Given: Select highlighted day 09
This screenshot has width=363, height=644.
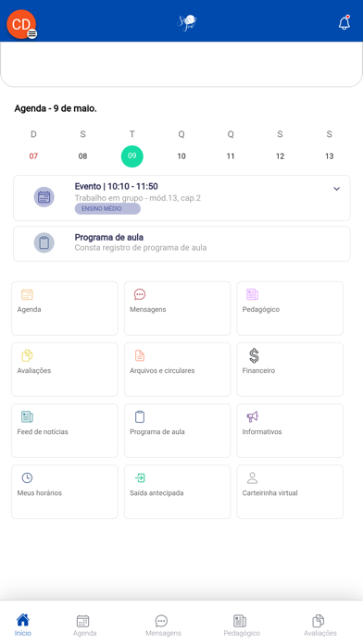Looking at the screenshot, I should pyautogui.click(x=132, y=156).
